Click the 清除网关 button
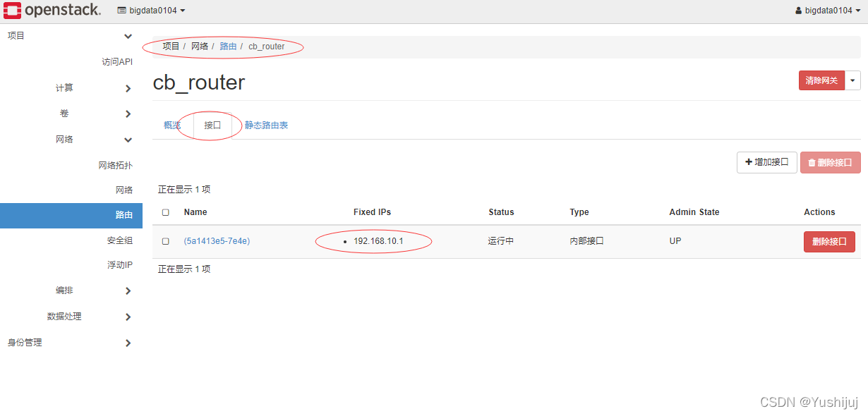The height and width of the screenshot is (416, 868). tap(821, 80)
